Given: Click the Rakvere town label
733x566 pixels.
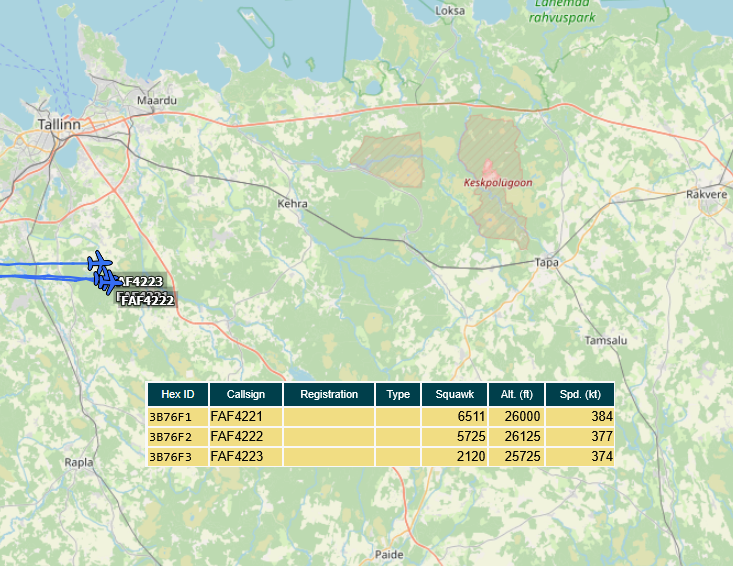Looking at the screenshot, I should click(x=706, y=194).
